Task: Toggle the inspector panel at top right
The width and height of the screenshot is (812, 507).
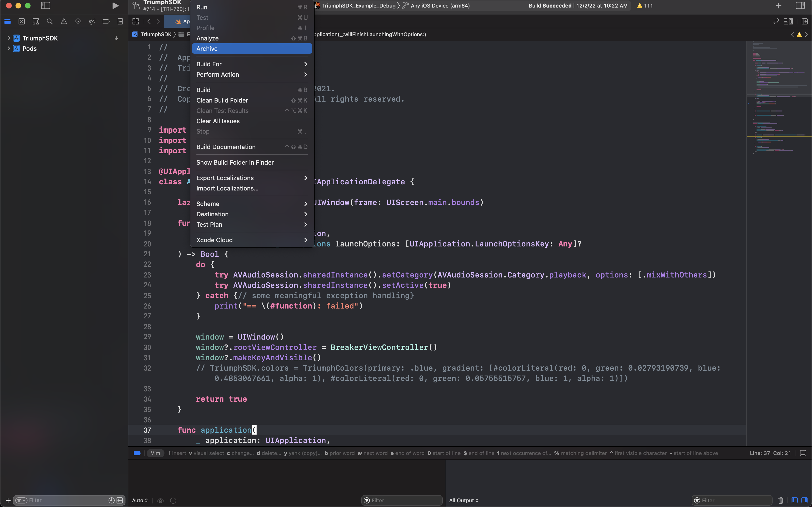Action: [x=800, y=6]
